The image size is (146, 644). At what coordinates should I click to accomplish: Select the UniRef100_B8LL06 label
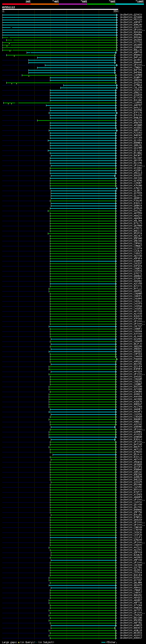131,50
